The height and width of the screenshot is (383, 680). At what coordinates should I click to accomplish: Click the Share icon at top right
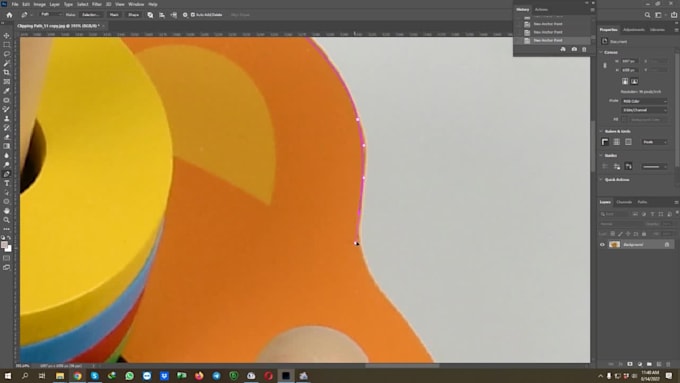[x=674, y=15]
